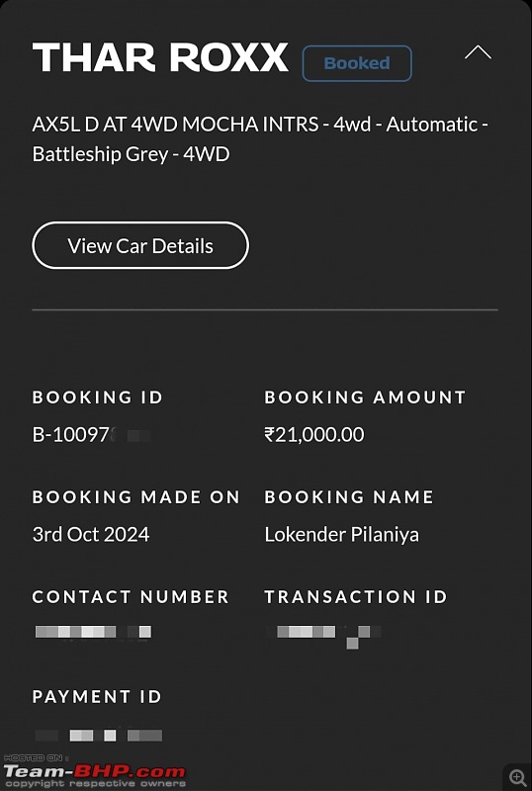The image size is (532, 791).
Task: Click the Battleship Grey - 4WD colour line
Action: pyautogui.click(x=131, y=154)
